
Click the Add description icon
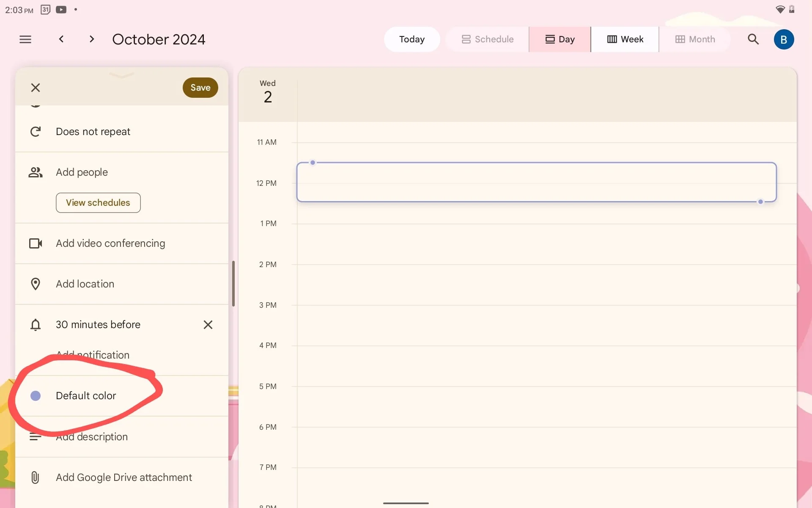[x=35, y=436]
